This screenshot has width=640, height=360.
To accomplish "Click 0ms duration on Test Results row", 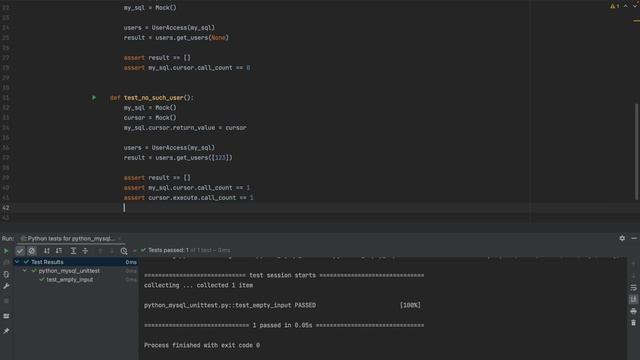I will pos(131,262).
